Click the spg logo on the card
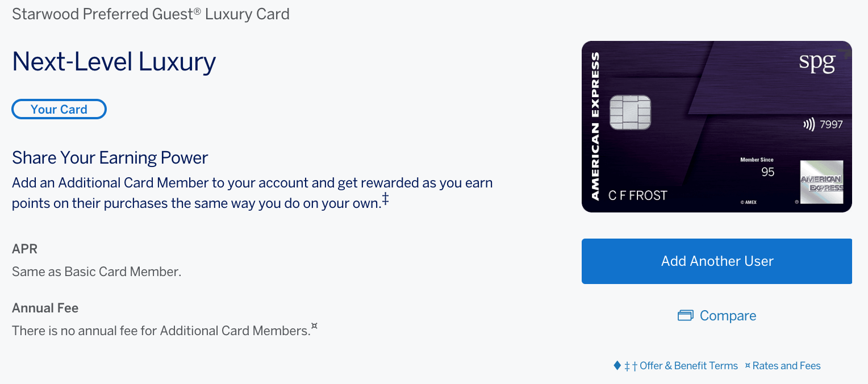The width and height of the screenshot is (868, 384). pos(817,62)
